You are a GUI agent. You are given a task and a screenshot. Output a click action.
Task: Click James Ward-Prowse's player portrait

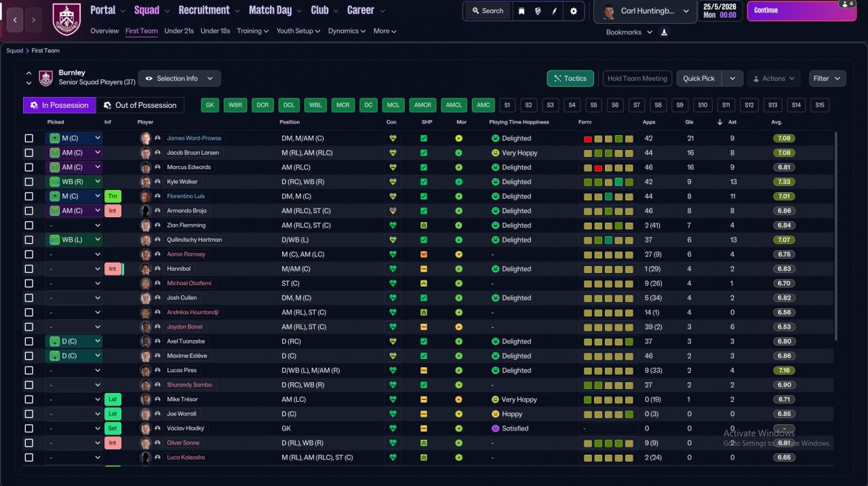145,138
